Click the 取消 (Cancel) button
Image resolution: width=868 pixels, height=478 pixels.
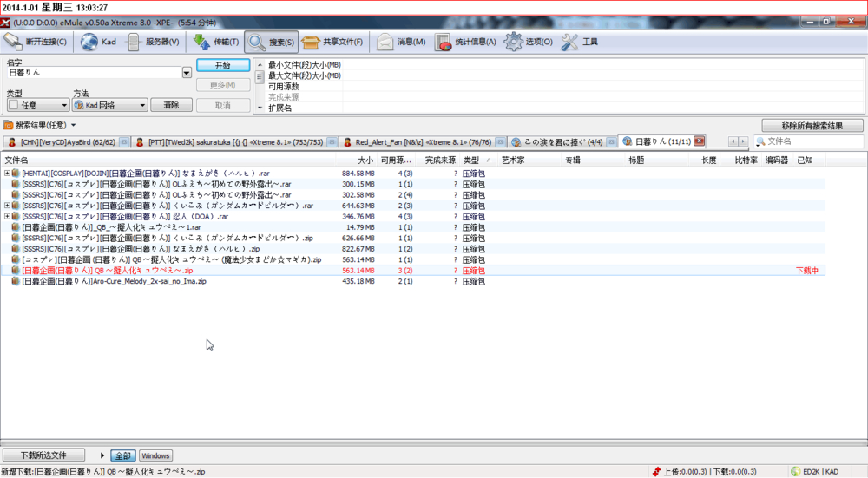click(x=223, y=105)
